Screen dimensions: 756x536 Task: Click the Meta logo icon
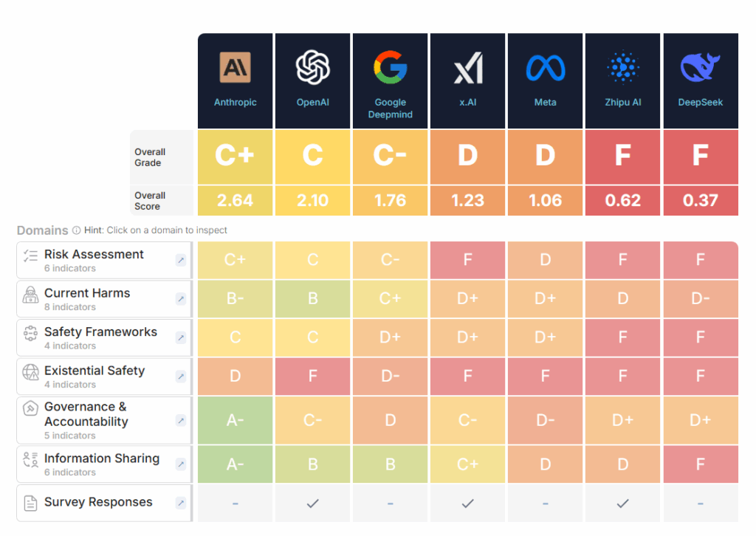(546, 69)
